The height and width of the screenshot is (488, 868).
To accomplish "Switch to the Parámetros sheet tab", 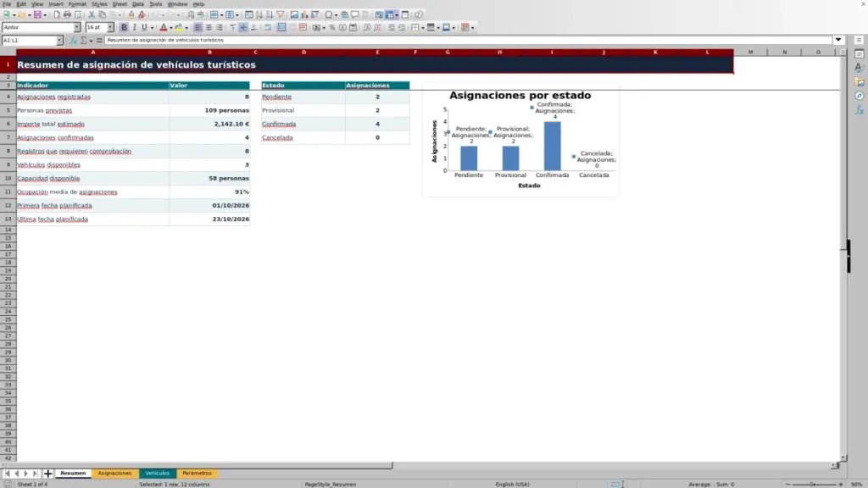I will (197, 473).
